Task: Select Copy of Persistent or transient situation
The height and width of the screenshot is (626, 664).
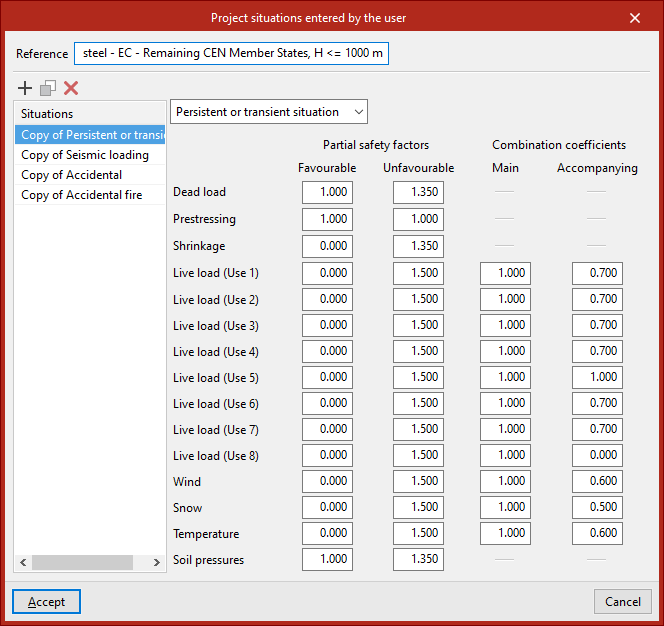Action: click(x=90, y=135)
